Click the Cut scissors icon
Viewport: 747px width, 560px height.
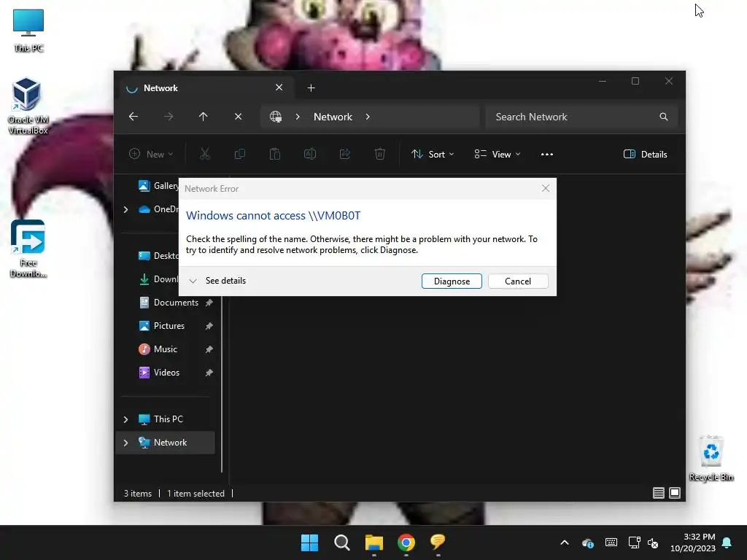click(204, 155)
